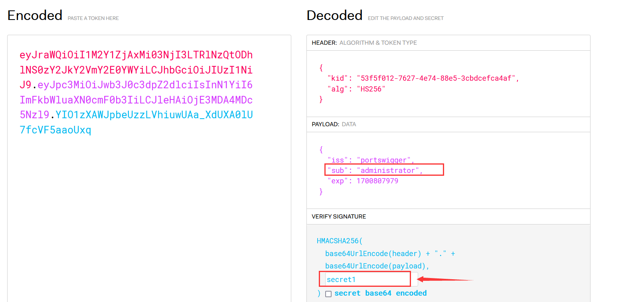Click the base64UrlEncode(payload) line
Image resolution: width=644 pixels, height=302 pixels.
click(377, 266)
